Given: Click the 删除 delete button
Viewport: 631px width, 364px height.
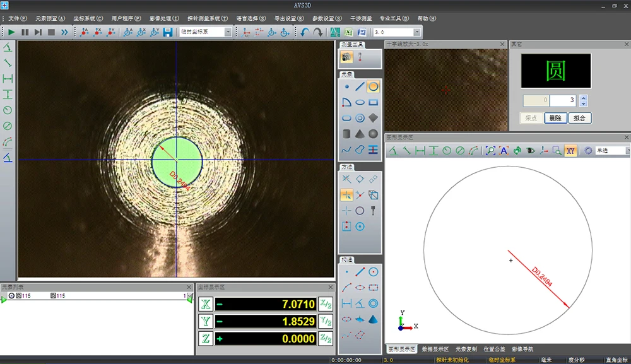Looking at the screenshot, I should point(555,118).
